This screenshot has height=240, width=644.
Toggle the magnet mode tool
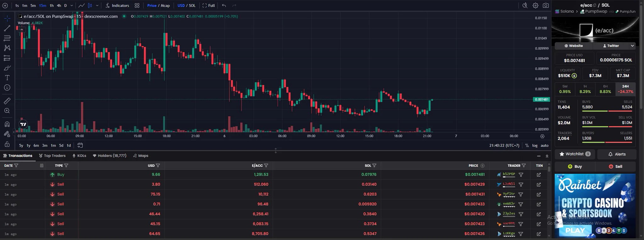[x=7, y=124]
